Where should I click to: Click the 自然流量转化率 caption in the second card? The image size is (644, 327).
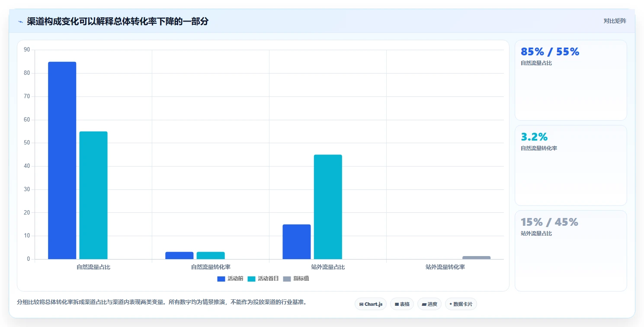(539, 148)
